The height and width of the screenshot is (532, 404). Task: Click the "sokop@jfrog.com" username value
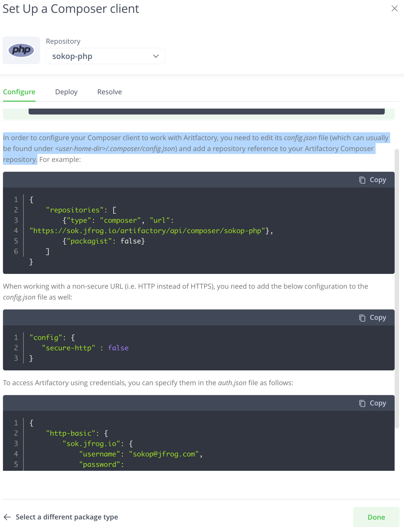coord(164,454)
